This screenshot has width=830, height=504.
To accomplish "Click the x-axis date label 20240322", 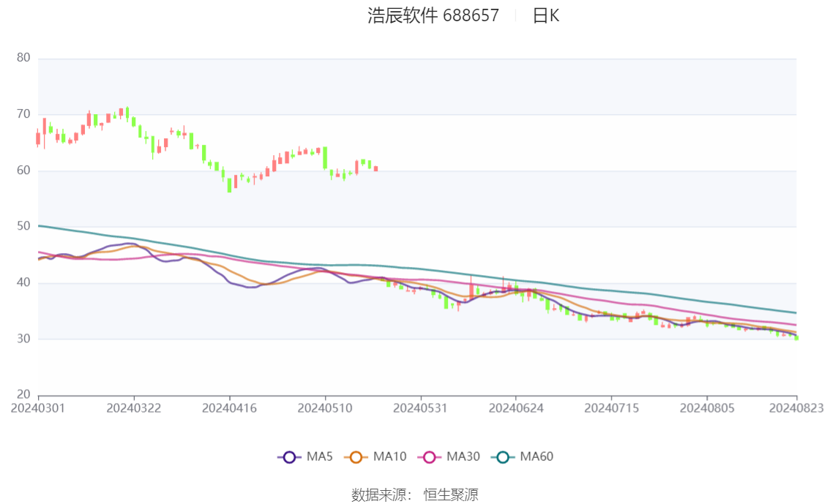I will (x=133, y=408).
